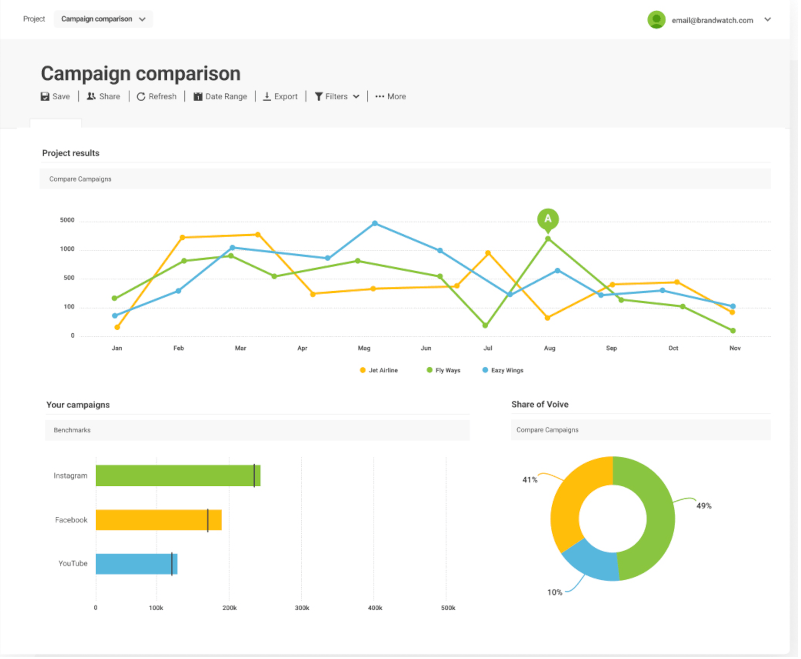This screenshot has height=659, width=801.
Task: Click the Project results heading
Action: (70, 153)
